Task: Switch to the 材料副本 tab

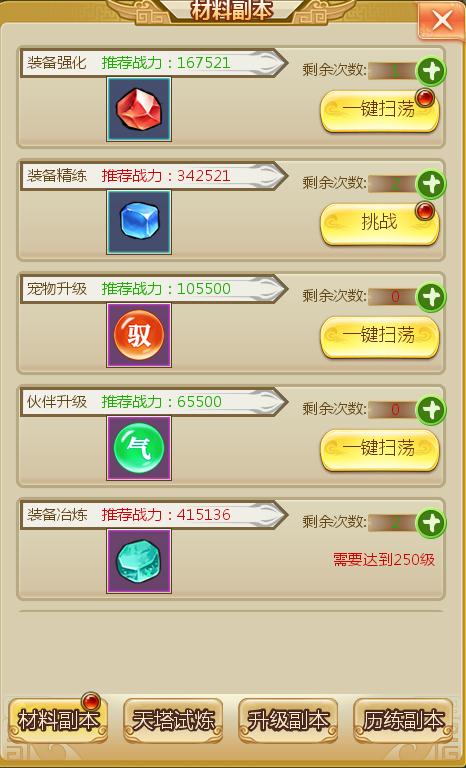Action: coord(58,720)
